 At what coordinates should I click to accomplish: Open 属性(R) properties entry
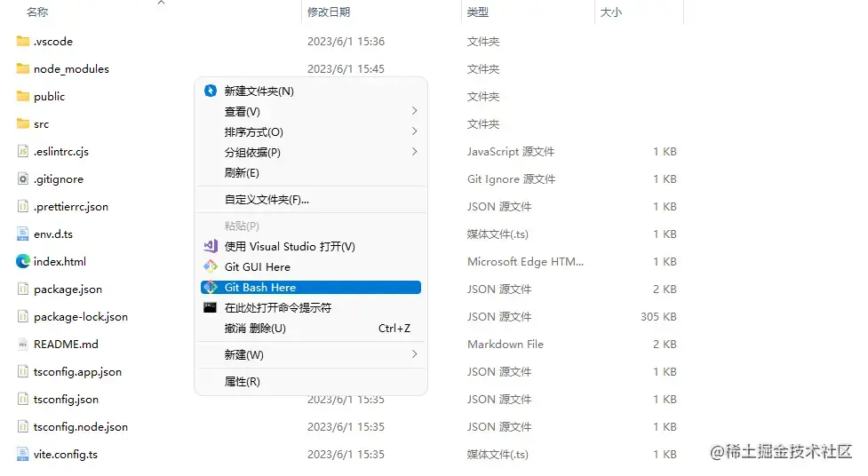pos(311,381)
